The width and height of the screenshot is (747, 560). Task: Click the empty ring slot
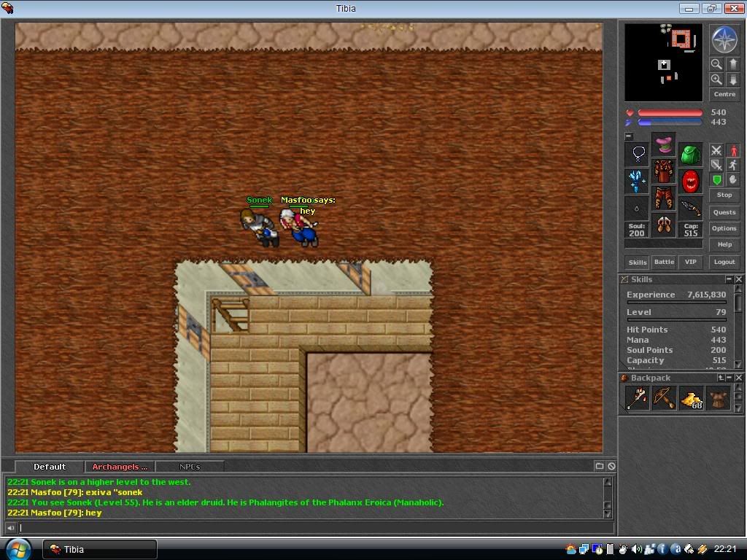pos(638,208)
